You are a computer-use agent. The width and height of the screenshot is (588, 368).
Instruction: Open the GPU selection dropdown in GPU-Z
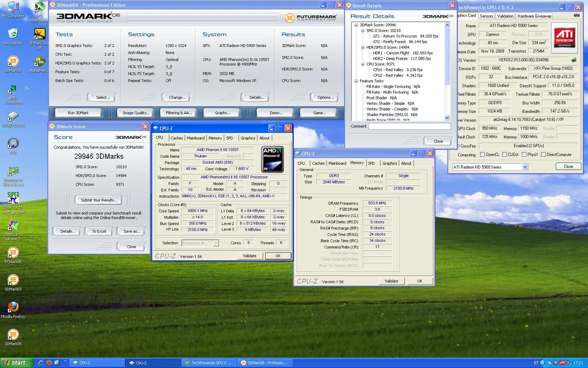[525, 167]
